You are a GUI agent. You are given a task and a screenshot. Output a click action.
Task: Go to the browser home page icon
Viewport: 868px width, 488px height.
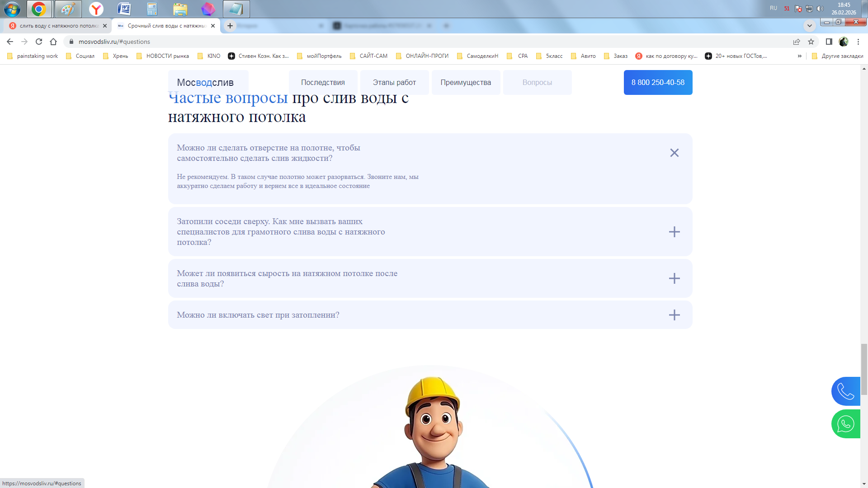click(x=53, y=42)
